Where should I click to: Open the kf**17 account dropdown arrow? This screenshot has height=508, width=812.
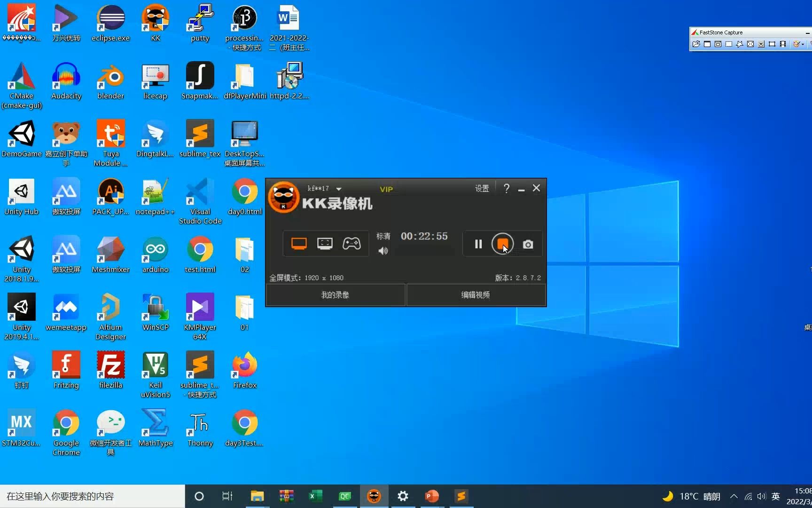tap(339, 189)
